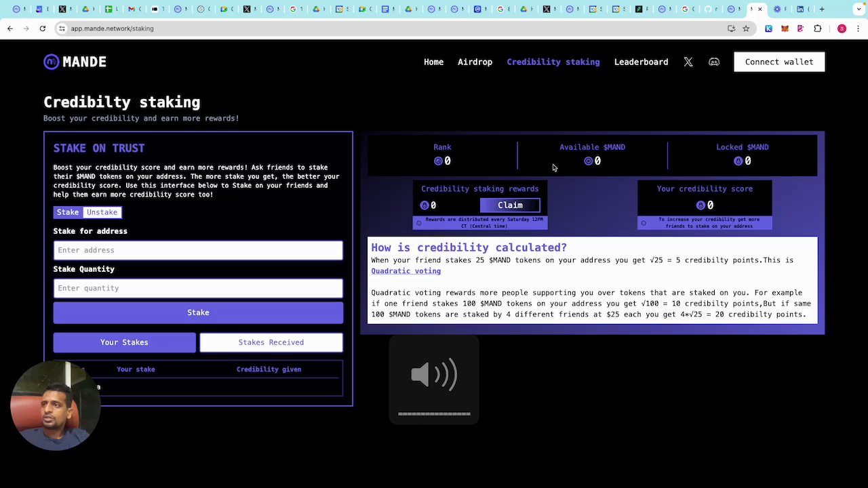This screenshot has height=488, width=868.
Task: Focus the Stake for address field
Action: pyautogui.click(x=198, y=250)
